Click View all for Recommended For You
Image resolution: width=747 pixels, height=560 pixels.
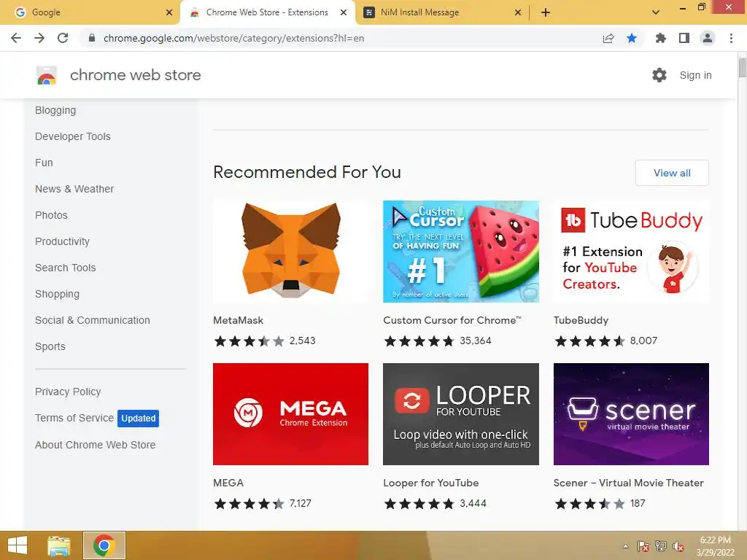672,173
